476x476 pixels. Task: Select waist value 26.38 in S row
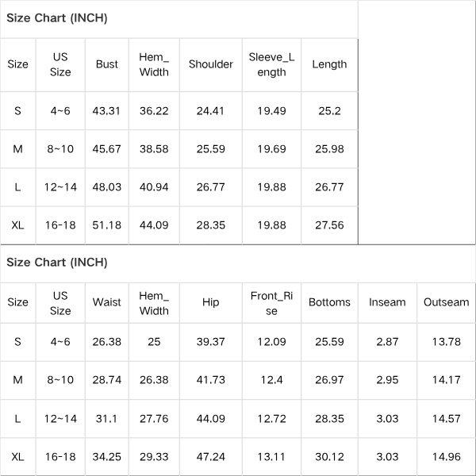point(106,342)
